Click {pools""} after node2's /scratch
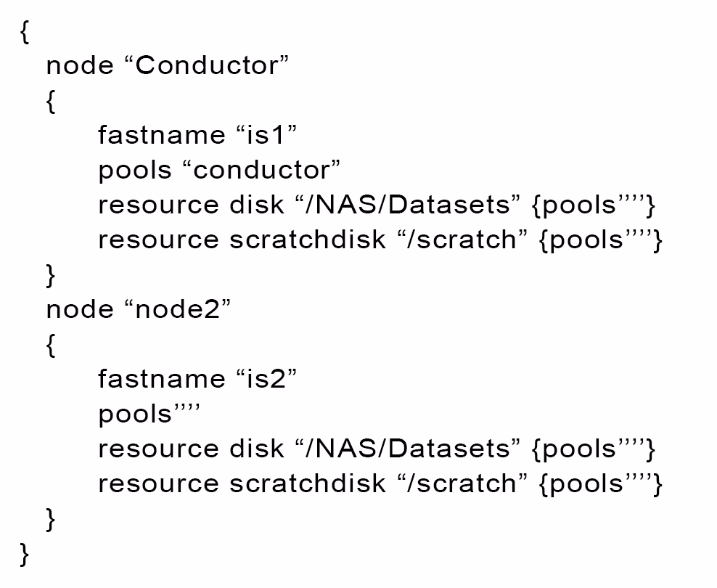 click(601, 484)
